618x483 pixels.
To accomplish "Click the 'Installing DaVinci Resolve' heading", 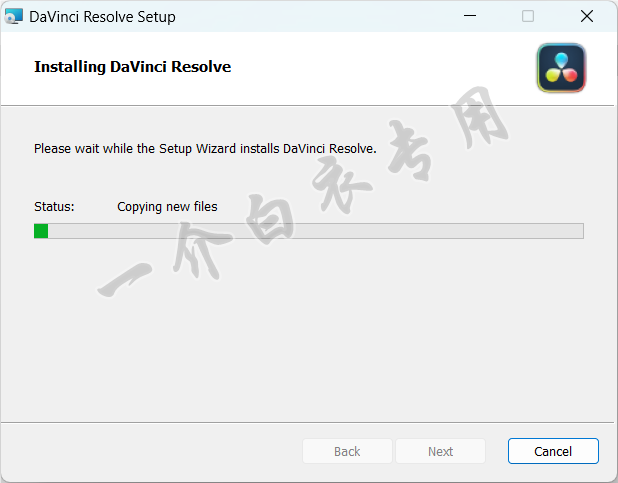I will 132,67.
